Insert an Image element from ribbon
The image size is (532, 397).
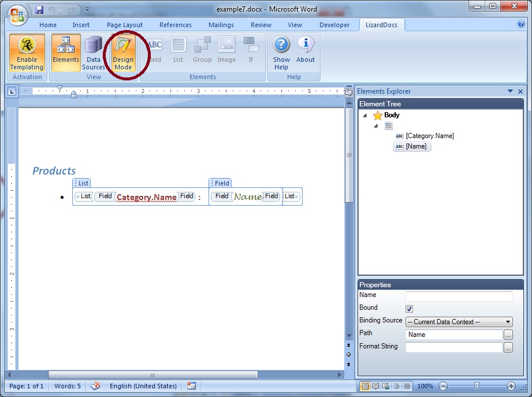226,50
